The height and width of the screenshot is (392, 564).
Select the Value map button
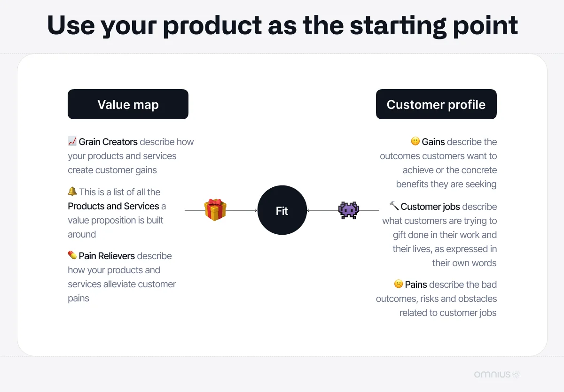pyautogui.click(x=128, y=104)
